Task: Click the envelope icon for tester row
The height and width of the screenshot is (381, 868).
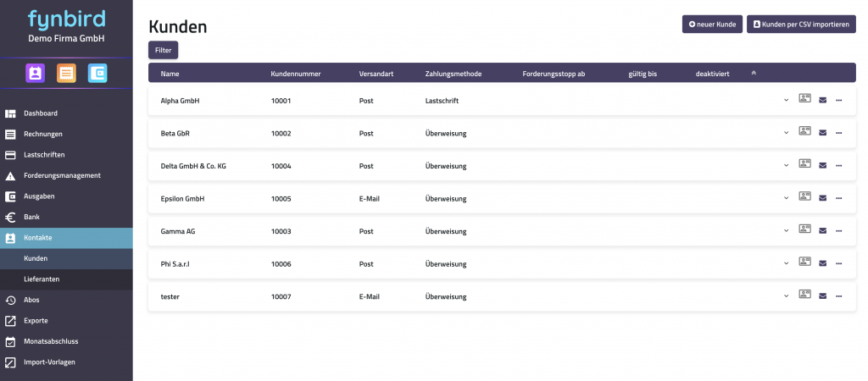Action: 822,295
